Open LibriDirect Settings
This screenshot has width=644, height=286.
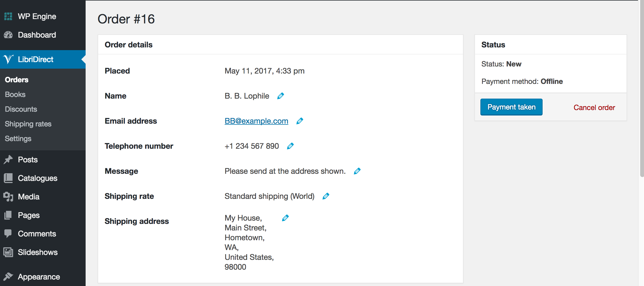[x=18, y=139]
